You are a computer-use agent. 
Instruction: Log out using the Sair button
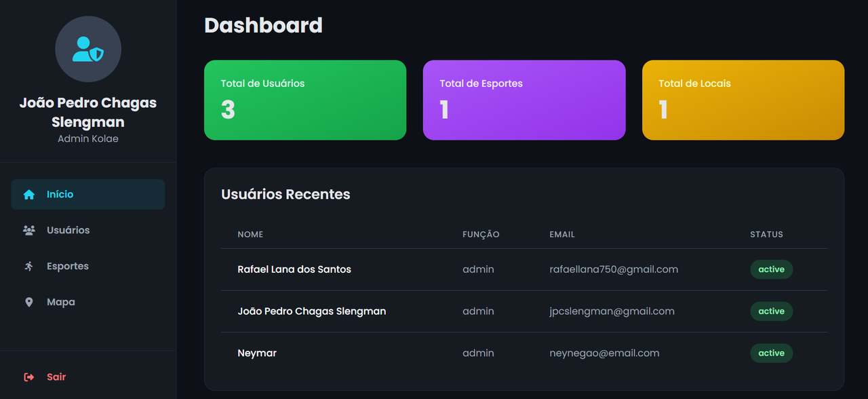pyautogui.click(x=88, y=377)
